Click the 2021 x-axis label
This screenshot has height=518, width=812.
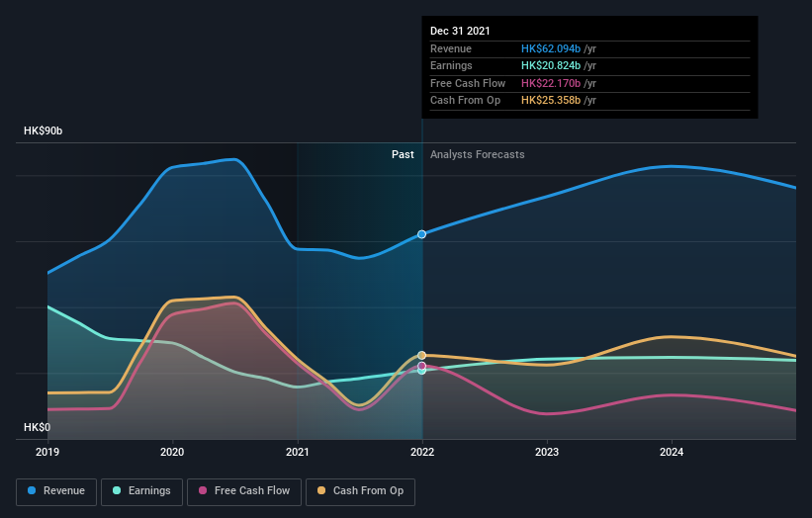click(x=298, y=452)
